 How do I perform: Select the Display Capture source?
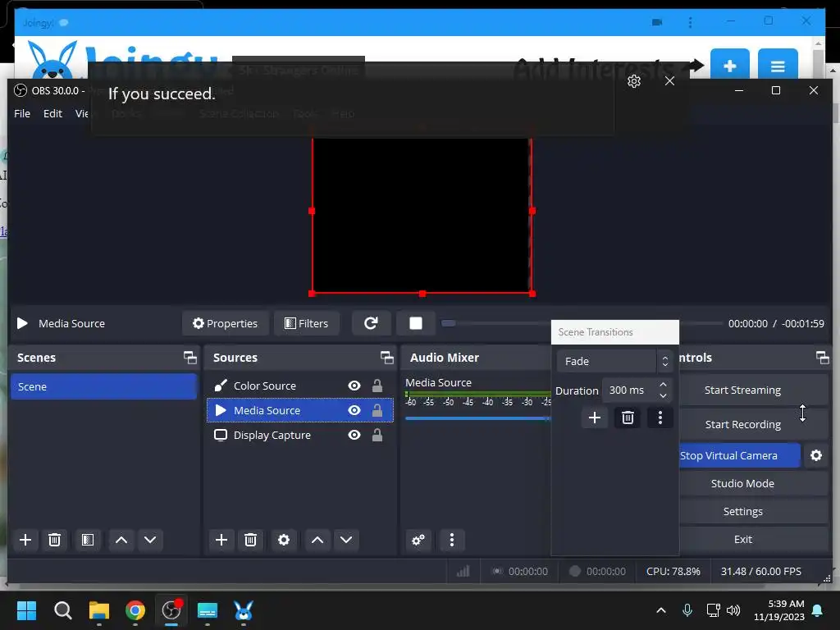point(300,435)
